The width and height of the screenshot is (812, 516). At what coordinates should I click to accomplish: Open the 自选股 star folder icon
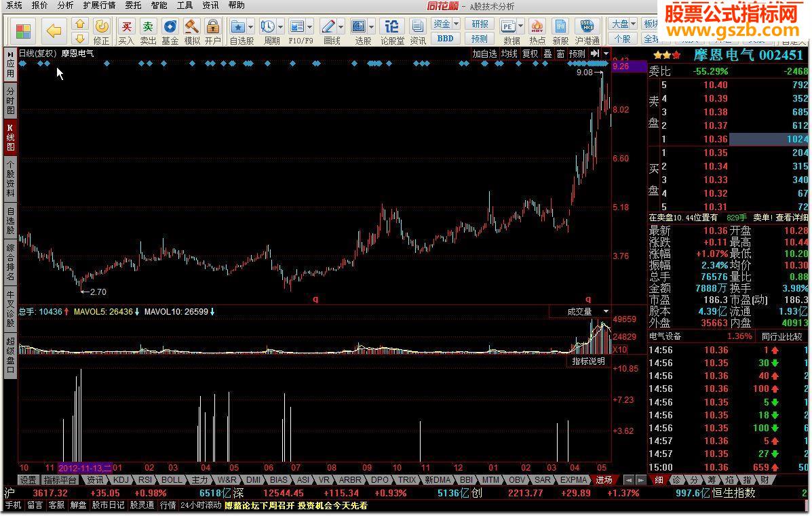(x=237, y=26)
